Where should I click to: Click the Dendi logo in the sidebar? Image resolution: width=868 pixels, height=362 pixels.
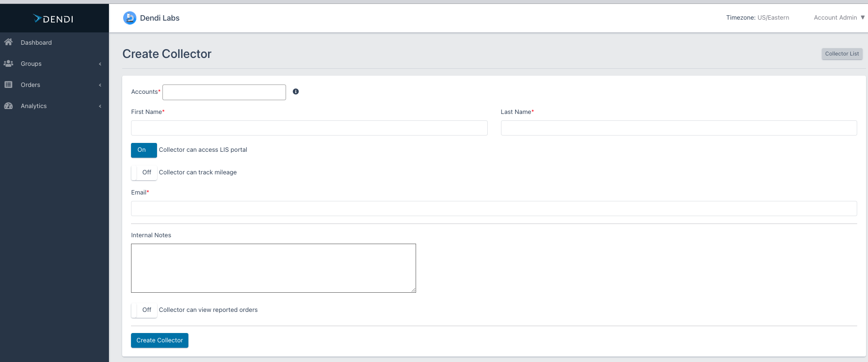tap(53, 19)
